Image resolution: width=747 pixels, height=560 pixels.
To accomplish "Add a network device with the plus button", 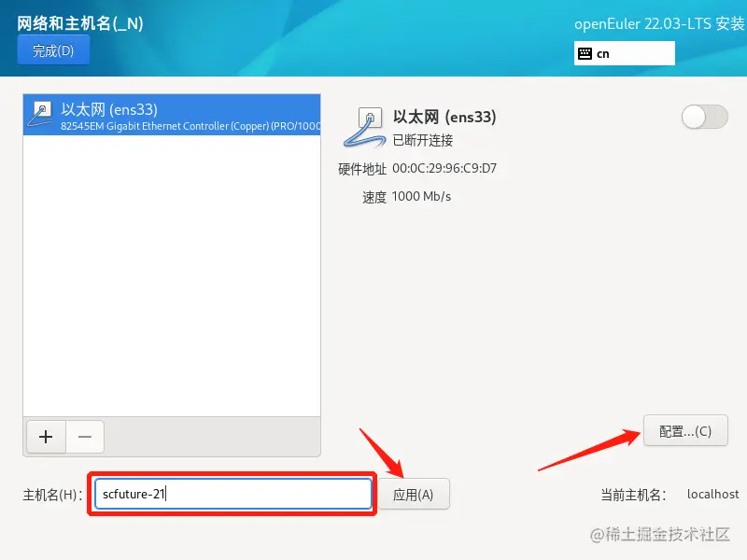I will coord(46,437).
